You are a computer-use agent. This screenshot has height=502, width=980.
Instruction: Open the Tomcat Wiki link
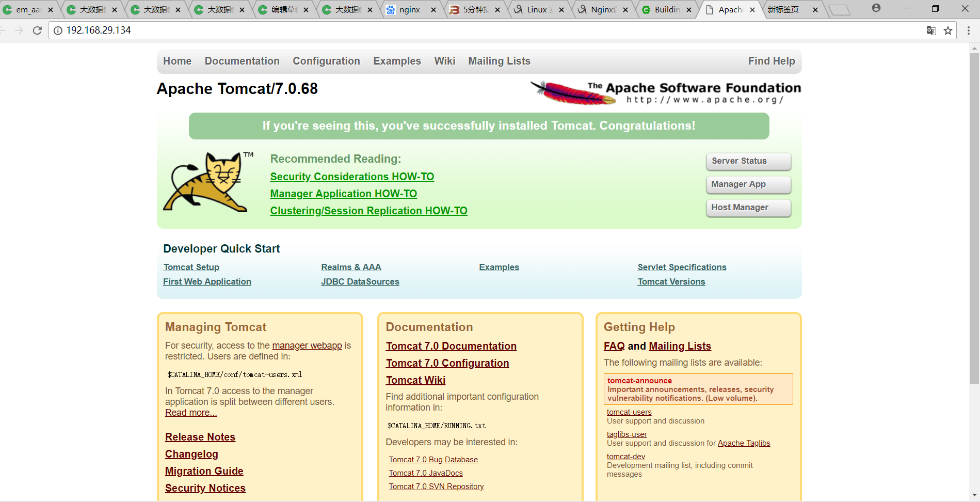[415, 380]
